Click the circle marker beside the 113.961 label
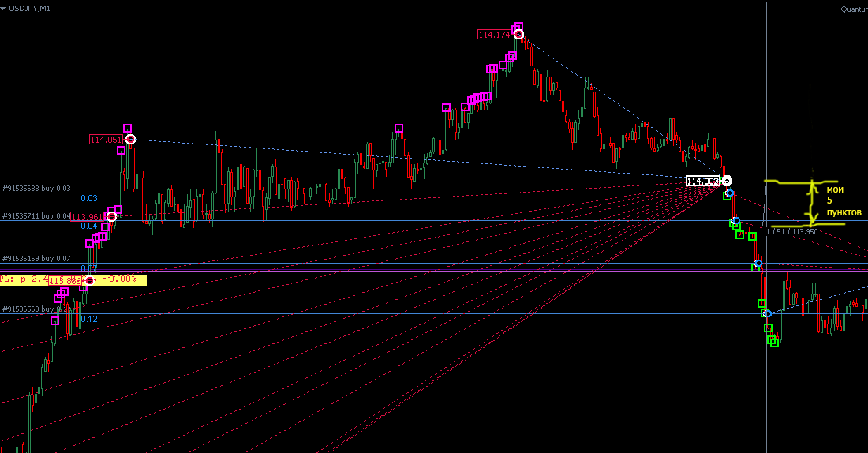 tap(111, 216)
